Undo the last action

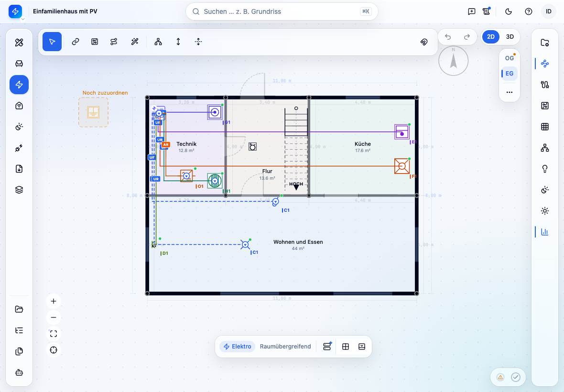point(448,37)
